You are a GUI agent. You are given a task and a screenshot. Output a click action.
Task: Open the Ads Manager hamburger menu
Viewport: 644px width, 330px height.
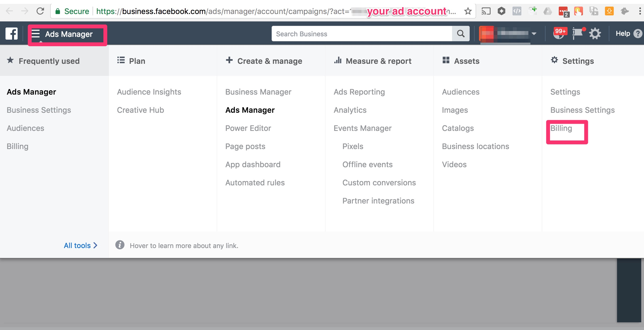(x=35, y=34)
